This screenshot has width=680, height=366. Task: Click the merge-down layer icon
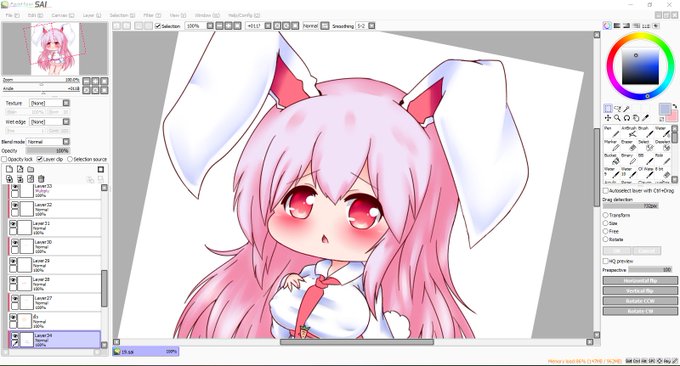pyautogui.click(x=20, y=179)
